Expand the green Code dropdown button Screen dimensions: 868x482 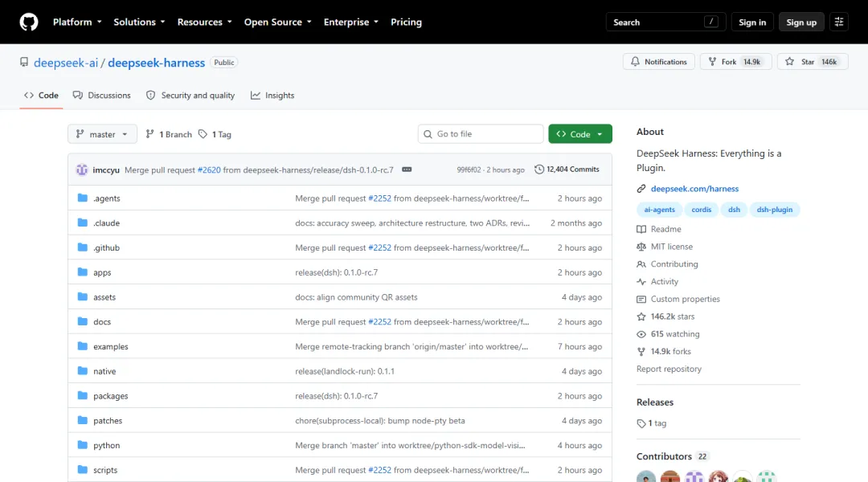tap(580, 134)
